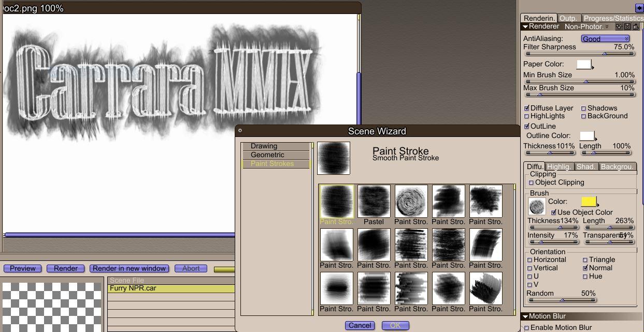
Task: Select the Pastel brush in Scene Wizard
Action: click(374, 201)
